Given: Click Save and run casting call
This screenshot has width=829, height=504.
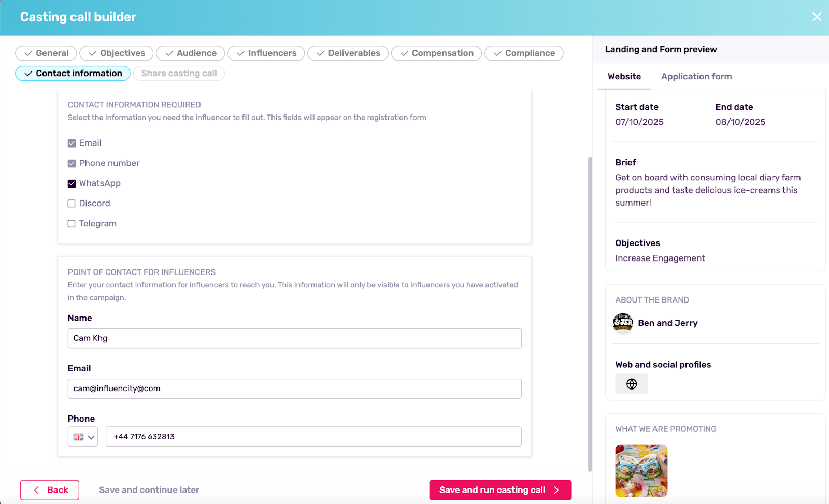Looking at the screenshot, I should click(x=501, y=490).
